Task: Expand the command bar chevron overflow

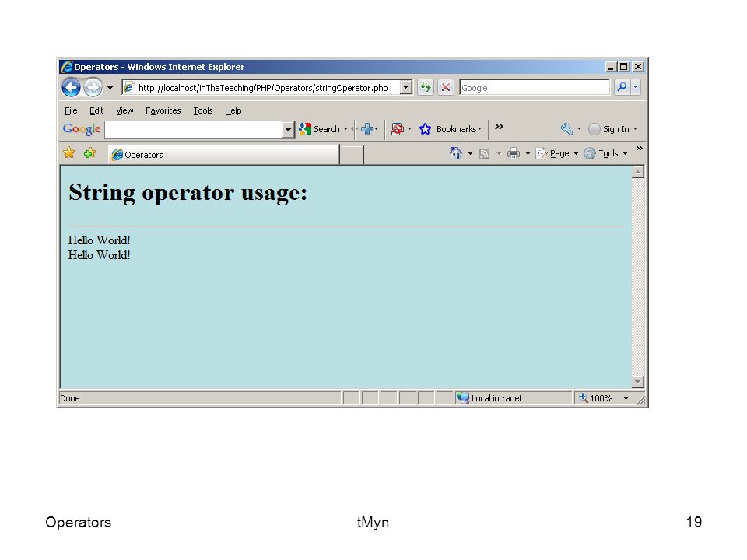Action: pos(640,149)
